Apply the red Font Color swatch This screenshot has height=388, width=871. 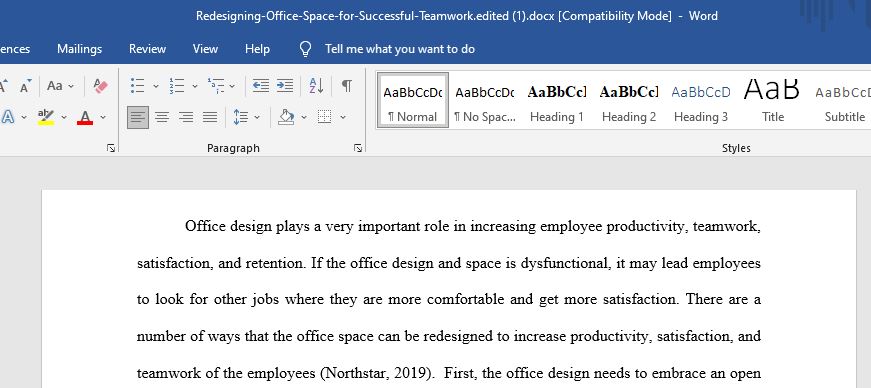tap(84, 117)
